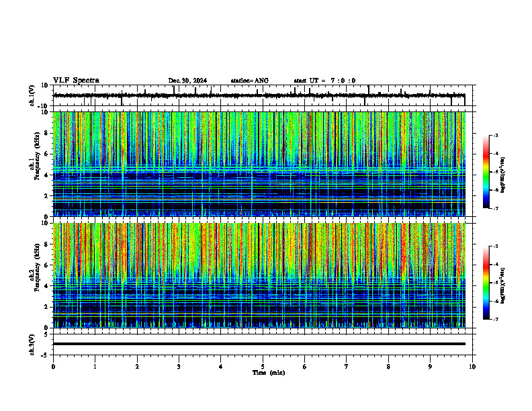Click the ch.2 colorbar log(PSD) unit label

click(503, 286)
